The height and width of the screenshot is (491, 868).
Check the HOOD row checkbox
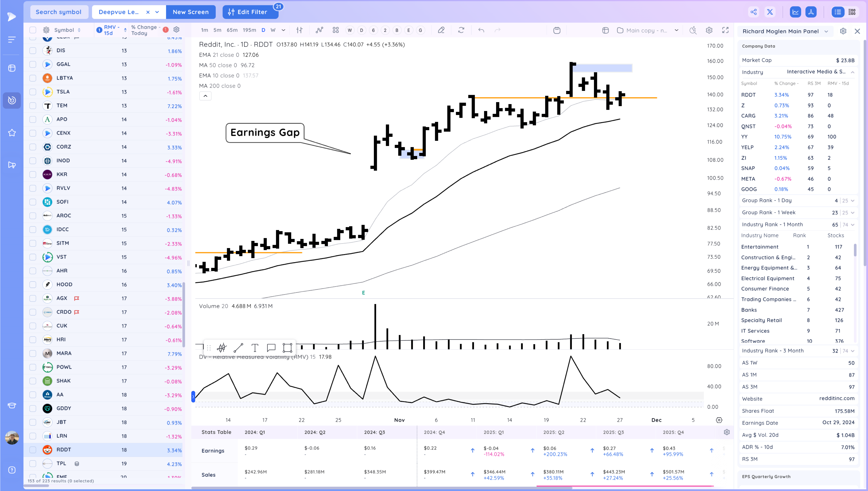[33, 285]
